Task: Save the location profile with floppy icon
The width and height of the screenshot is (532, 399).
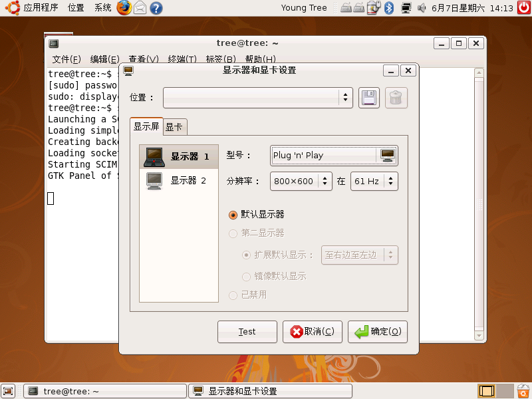Action: pyautogui.click(x=369, y=98)
